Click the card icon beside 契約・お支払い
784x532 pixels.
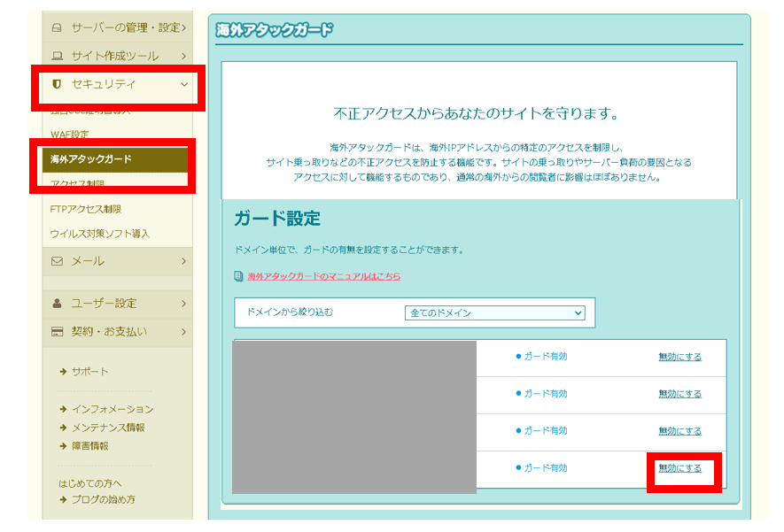[58, 332]
